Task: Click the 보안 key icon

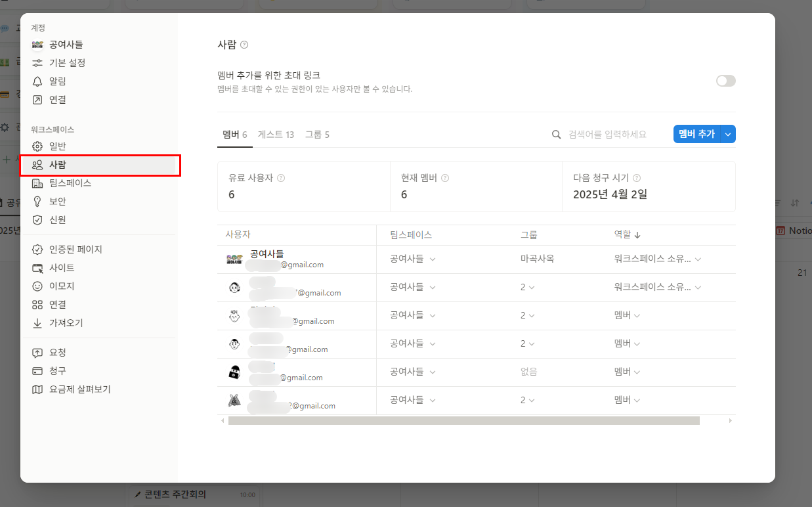Action: tap(37, 202)
